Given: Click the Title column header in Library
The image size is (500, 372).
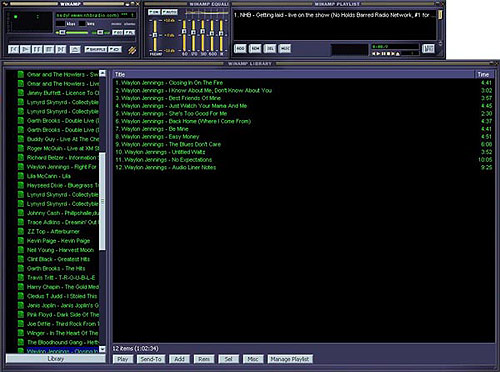Looking at the screenshot, I should [294, 74].
